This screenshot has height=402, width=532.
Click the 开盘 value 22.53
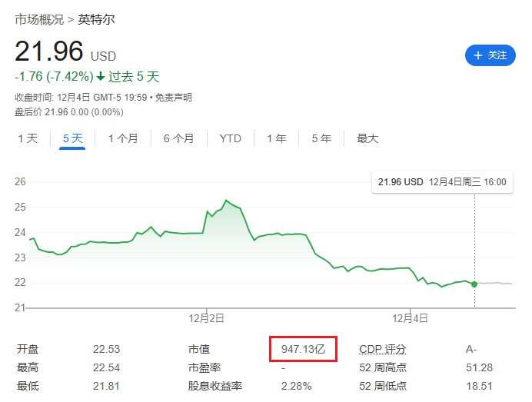tap(107, 349)
